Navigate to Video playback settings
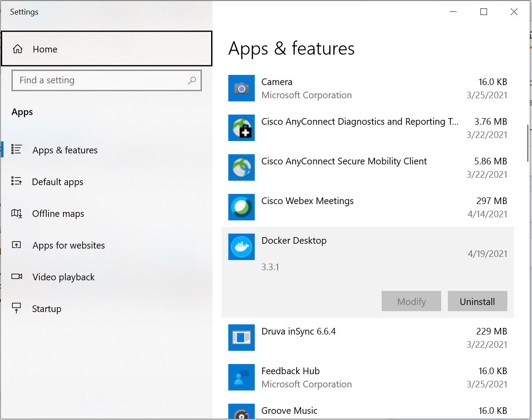The height and width of the screenshot is (420, 532). point(63,277)
